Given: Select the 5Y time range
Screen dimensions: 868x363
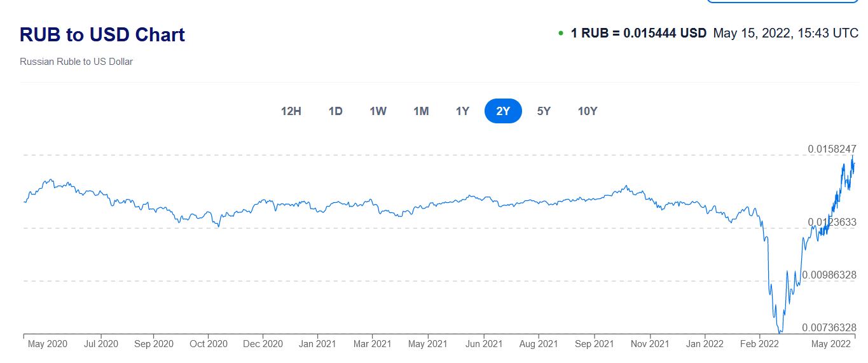Looking at the screenshot, I should [544, 111].
